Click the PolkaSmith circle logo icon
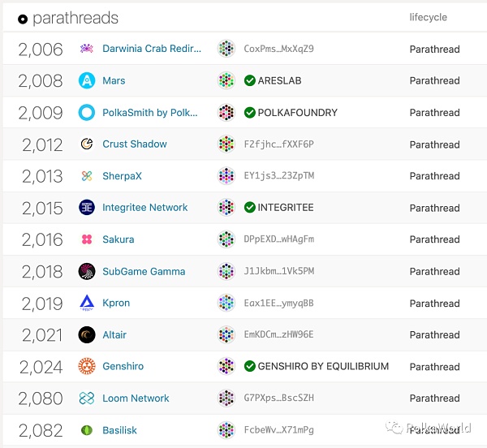 [x=87, y=113]
